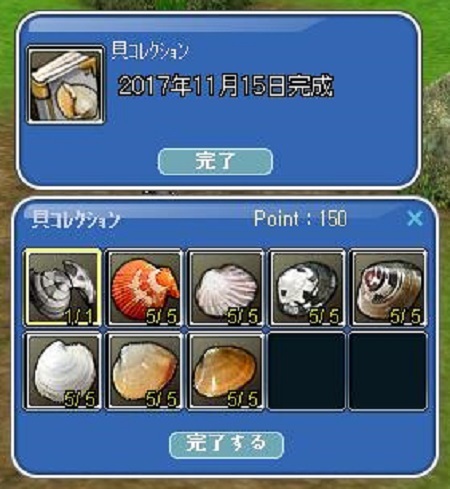Click the Point : 150 label
This screenshot has height=489, width=450.
point(300,219)
